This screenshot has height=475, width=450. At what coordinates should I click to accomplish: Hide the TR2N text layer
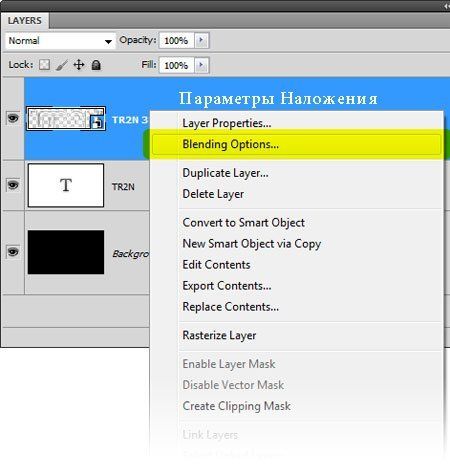click(x=13, y=185)
